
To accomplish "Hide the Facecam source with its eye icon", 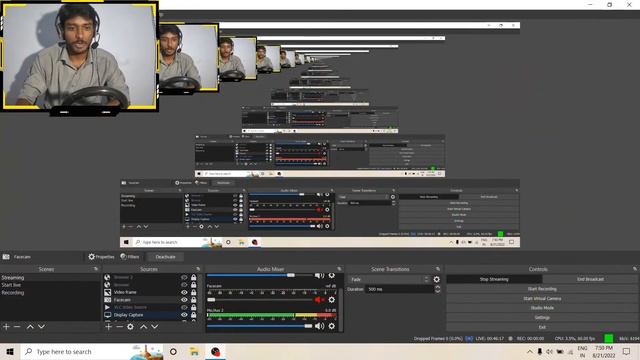I will coord(184,300).
